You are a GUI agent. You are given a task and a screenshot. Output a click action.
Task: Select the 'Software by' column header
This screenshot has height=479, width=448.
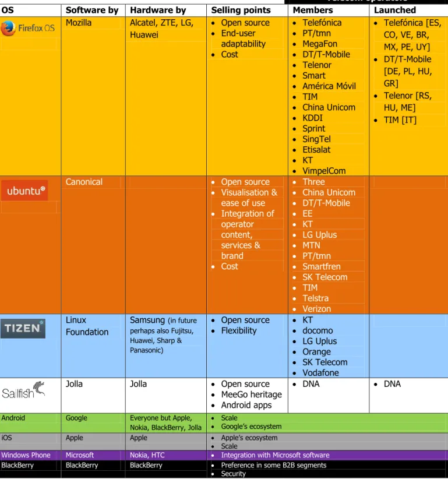92,10
